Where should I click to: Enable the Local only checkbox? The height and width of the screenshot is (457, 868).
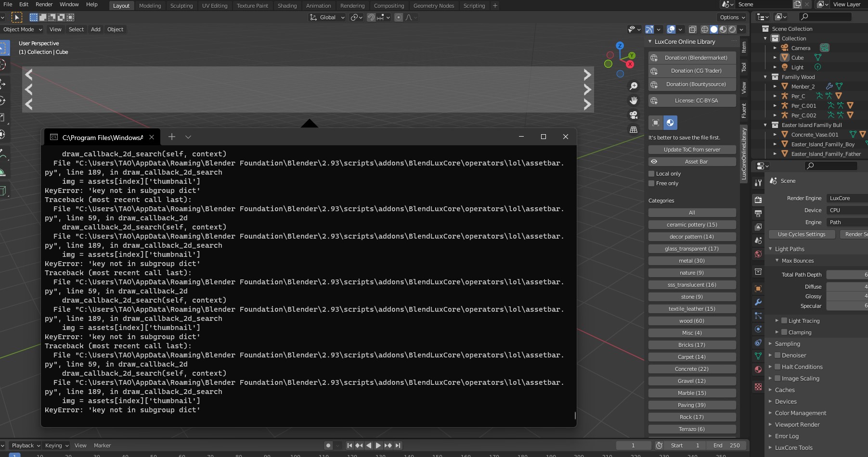pyautogui.click(x=651, y=174)
